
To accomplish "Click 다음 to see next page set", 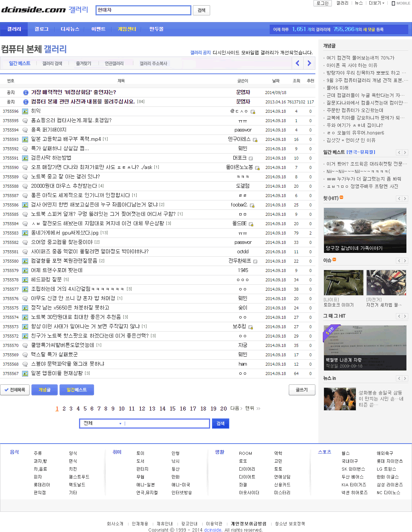I will point(236,408).
